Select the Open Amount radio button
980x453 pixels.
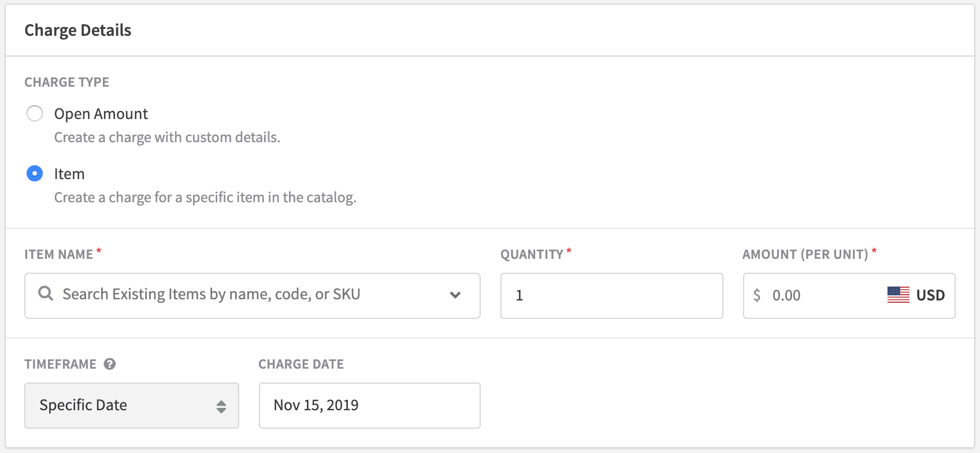pyautogui.click(x=35, y=113)
